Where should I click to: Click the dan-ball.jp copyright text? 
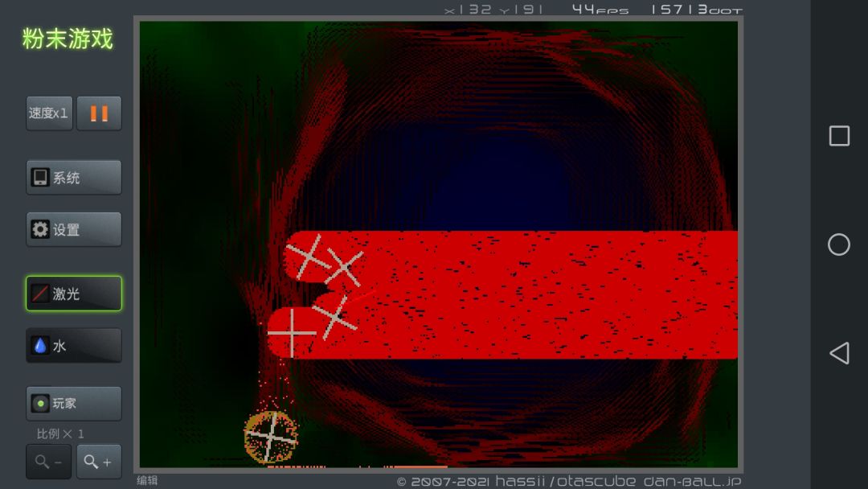[x=569, y=481]
